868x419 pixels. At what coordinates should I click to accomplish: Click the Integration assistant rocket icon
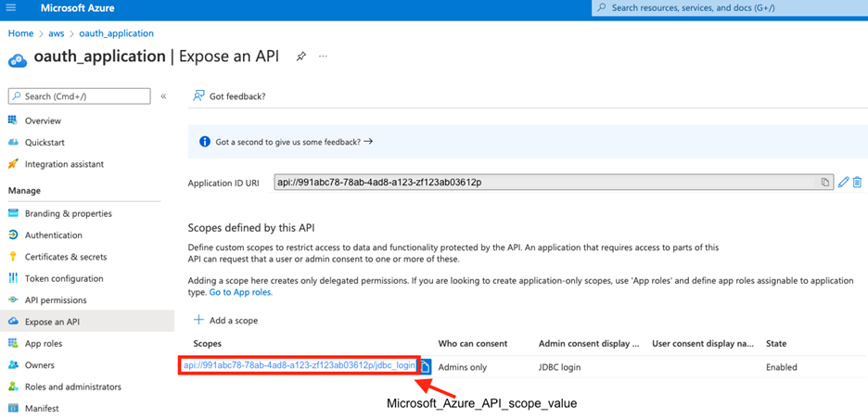[x=13, y=164]
